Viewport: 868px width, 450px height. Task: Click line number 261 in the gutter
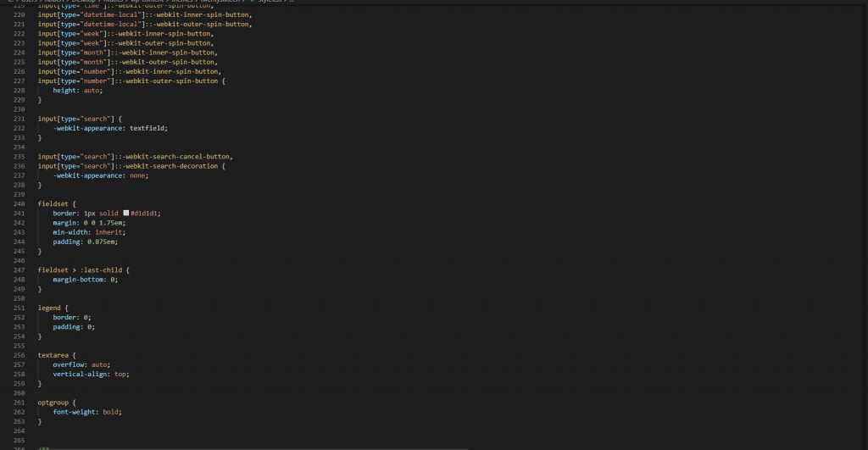[19, 403]
